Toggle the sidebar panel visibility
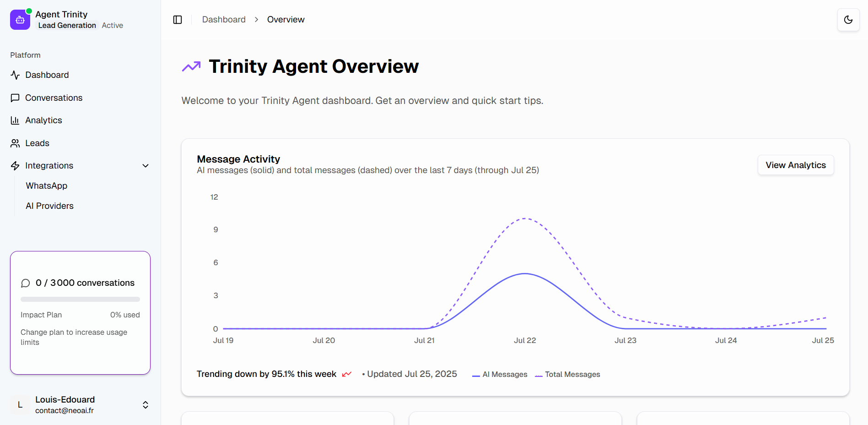 [178, 20]
